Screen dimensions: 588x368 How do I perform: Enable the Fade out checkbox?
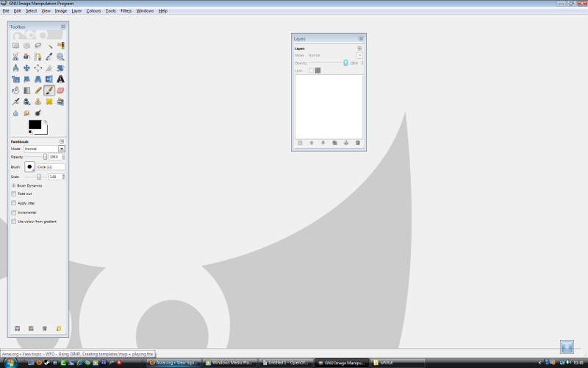(x=14, y=194)
